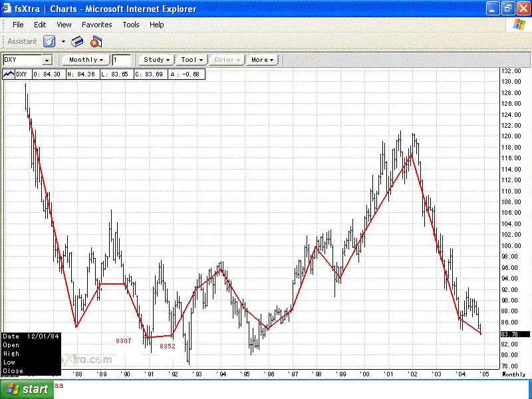532x399 pixels.
Task: Open the Monthly period dropdown
Action: point(86,60)
